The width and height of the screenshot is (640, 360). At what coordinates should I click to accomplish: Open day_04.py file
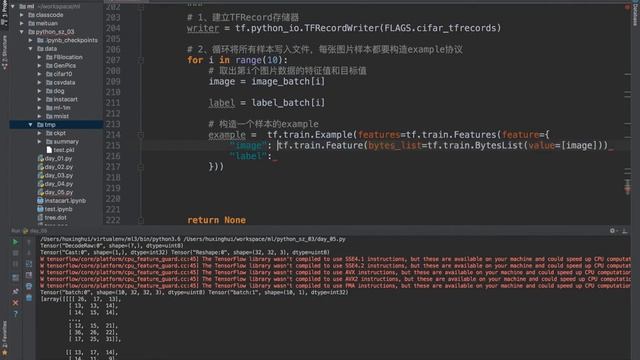55,184
